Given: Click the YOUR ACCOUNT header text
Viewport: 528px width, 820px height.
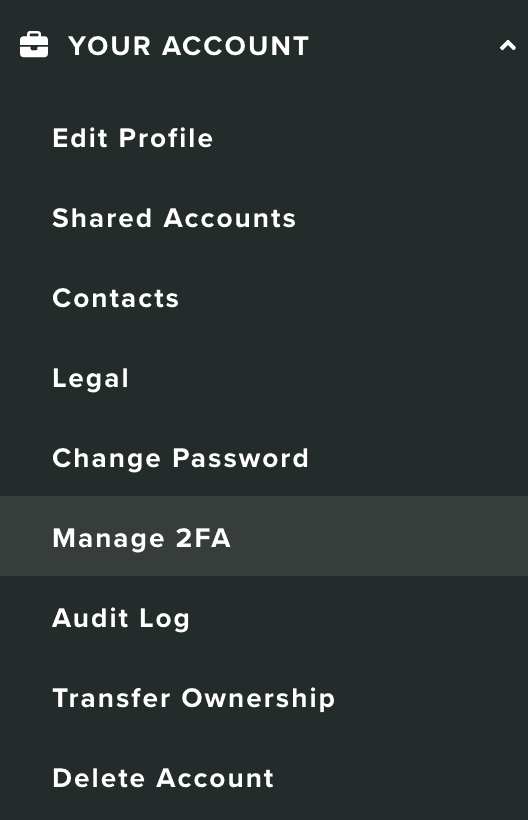Looking at the screenshot, I should (x=189, y=46).
